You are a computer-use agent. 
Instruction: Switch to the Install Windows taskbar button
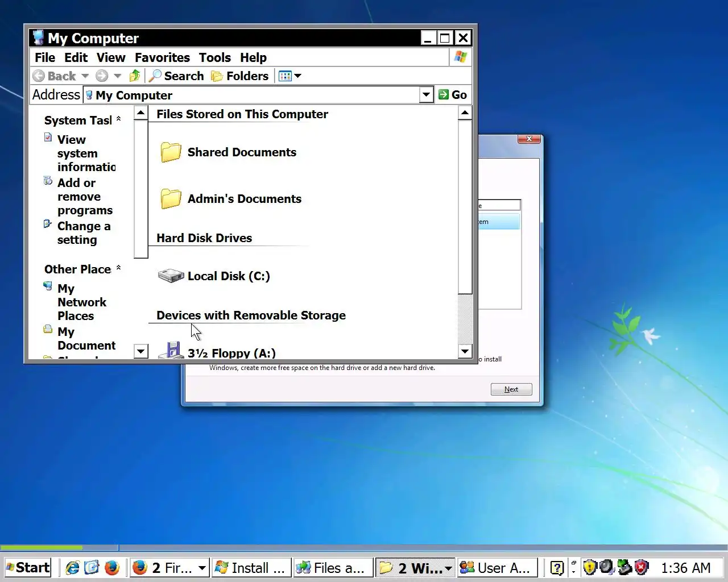pos(251,567)
